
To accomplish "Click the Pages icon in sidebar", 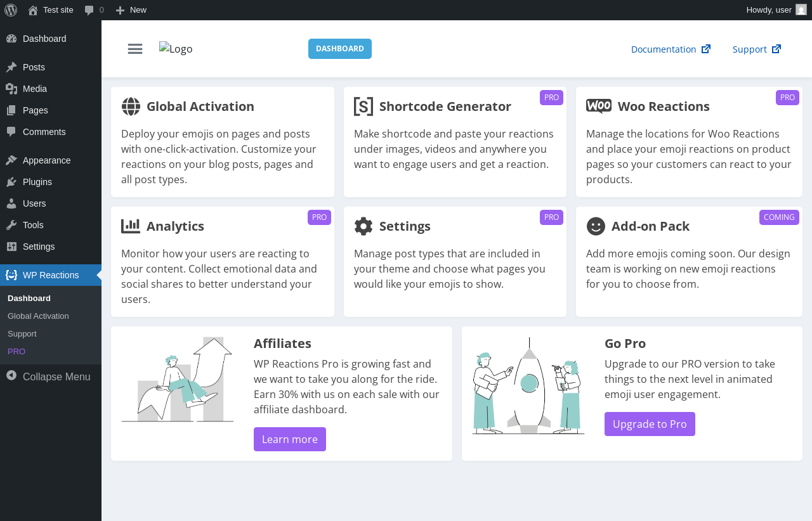I will pos(11,110).
